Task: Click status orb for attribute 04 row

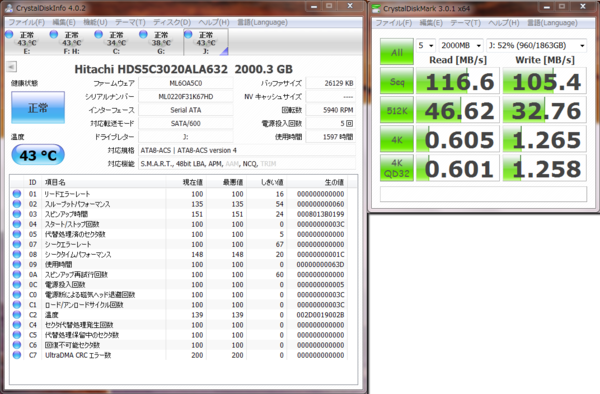Action: click(17, 224)
